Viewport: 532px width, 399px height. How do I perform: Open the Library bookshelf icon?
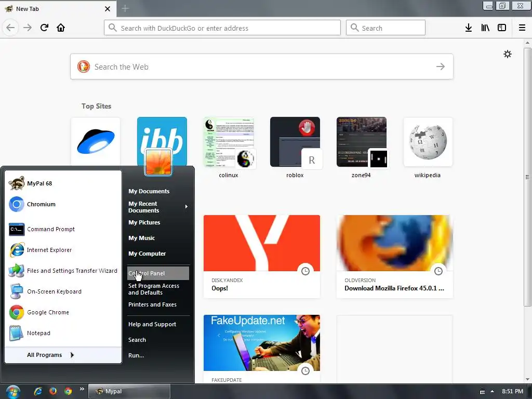click(x=485, y=28)
